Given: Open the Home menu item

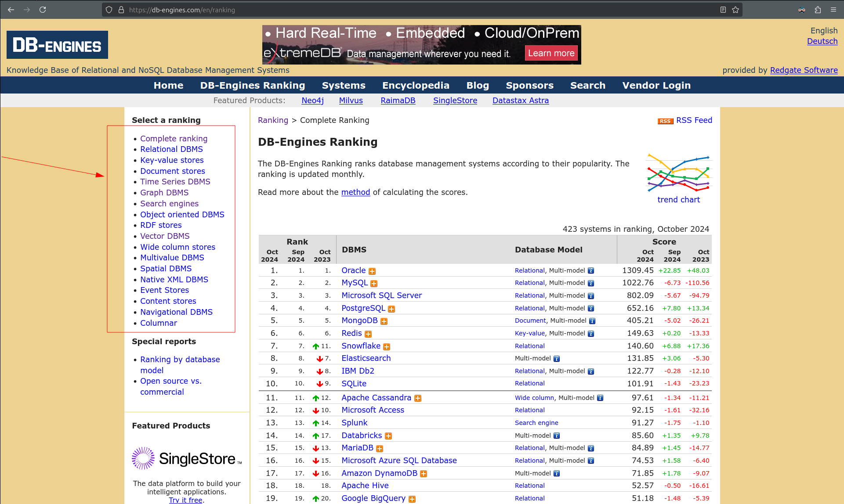Looking at the screenshot, I should 168,85.
